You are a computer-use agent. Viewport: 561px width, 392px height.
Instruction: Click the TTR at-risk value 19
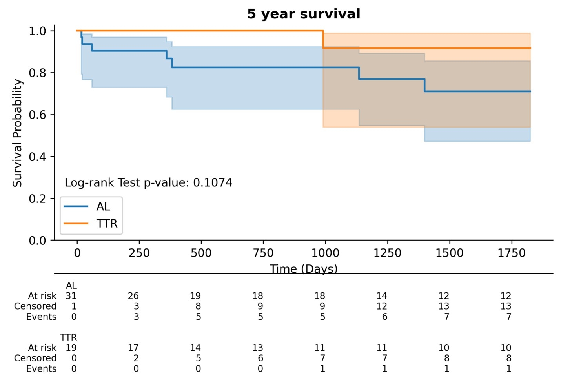(71, 348)
